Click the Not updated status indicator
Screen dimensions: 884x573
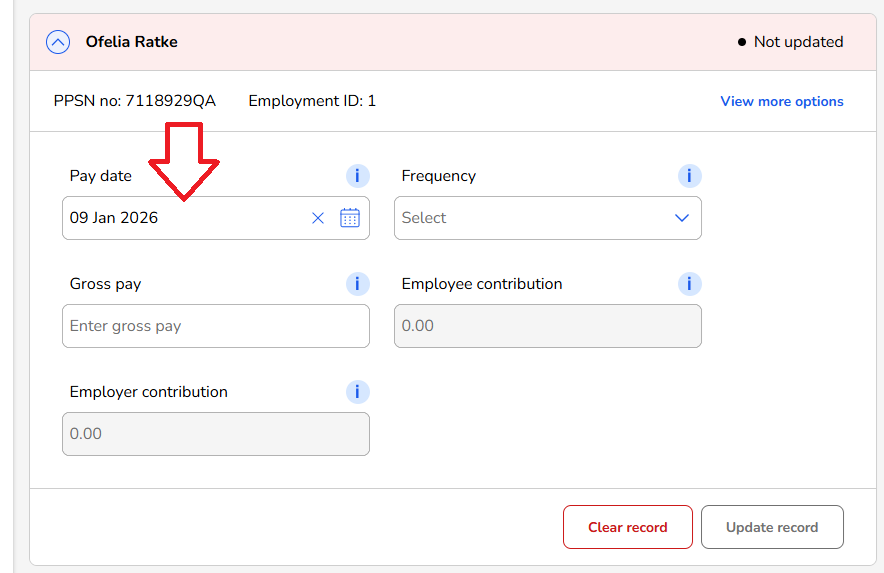(x=790, y=42)
